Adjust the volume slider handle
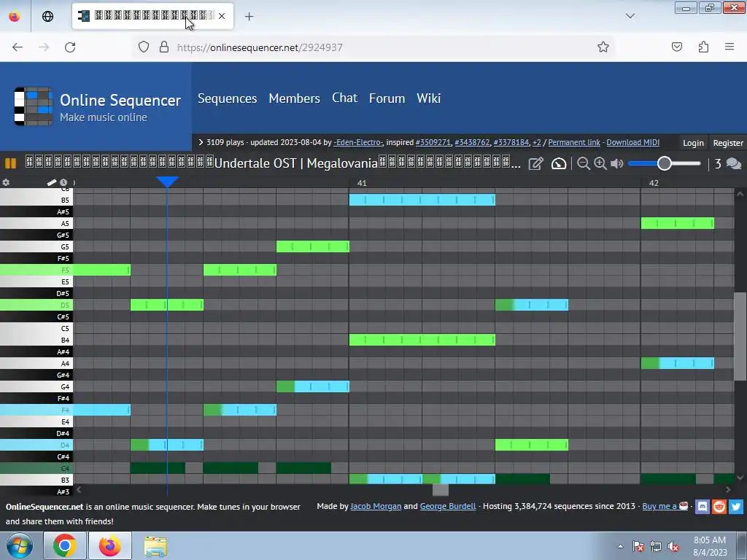Image resolution: width=747 pixels, height=560 pixels. (x=664, y=163)
